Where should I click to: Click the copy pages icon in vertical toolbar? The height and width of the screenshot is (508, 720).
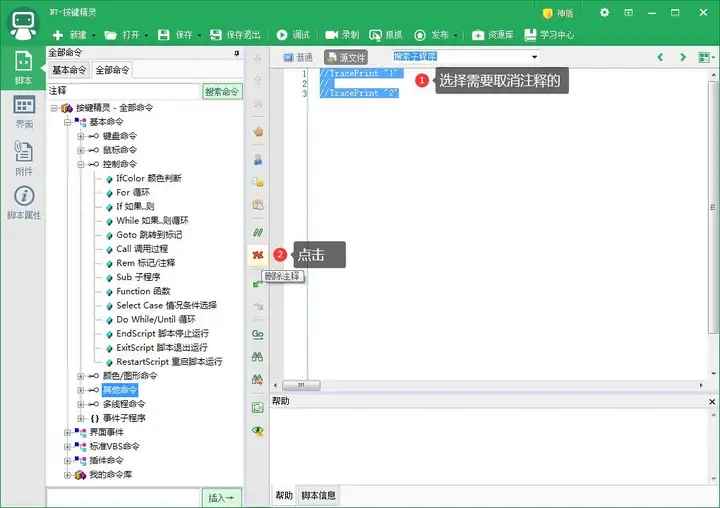pos(258,182)
